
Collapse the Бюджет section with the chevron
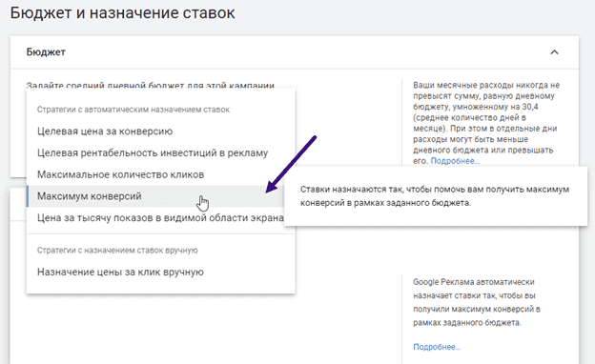[554, 52]
